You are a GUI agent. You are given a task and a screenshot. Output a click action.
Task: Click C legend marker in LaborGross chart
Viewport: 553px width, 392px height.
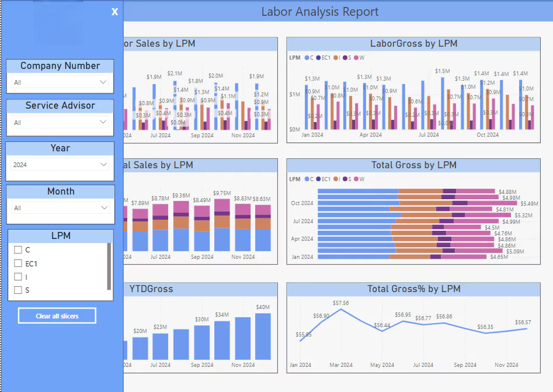tap(307, 57)
